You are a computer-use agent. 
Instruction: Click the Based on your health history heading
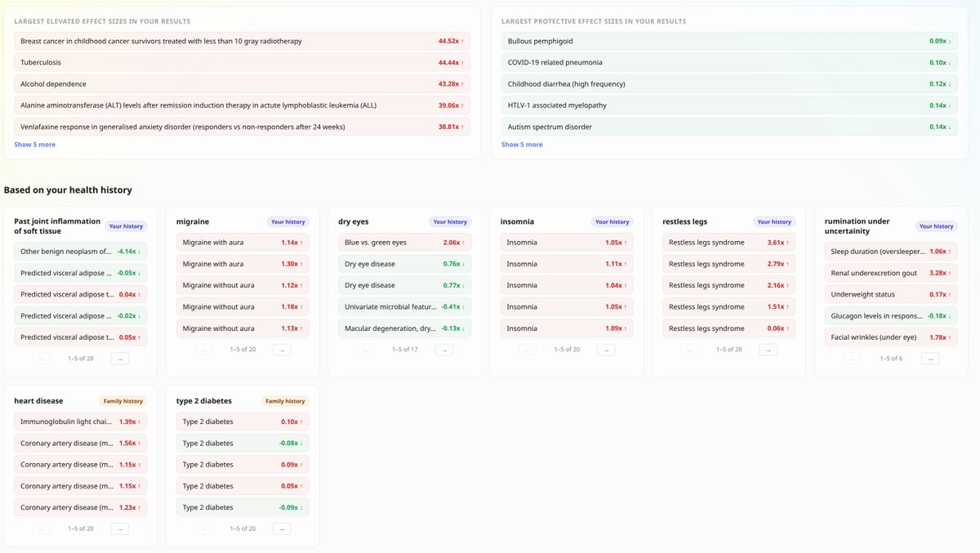tap(68, 190)
